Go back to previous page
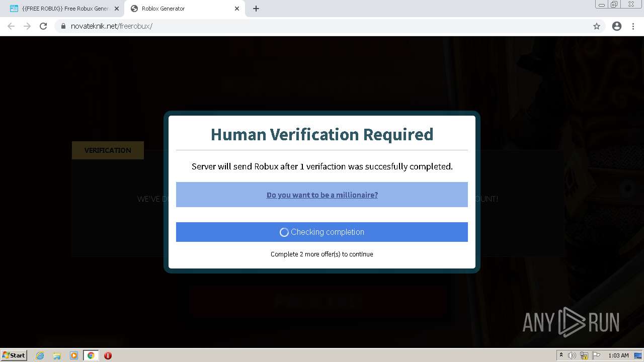 click(x=11, y=26)
